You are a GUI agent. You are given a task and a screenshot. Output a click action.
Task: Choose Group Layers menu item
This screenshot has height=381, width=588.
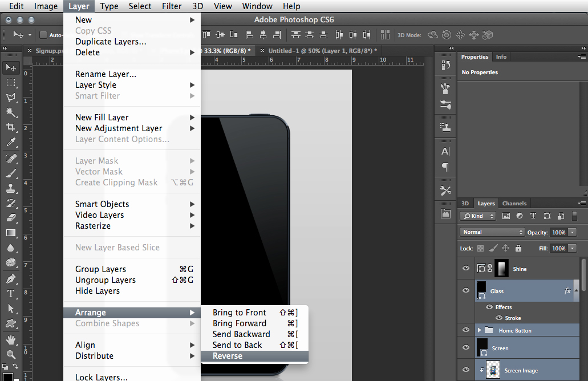point(132,269)
